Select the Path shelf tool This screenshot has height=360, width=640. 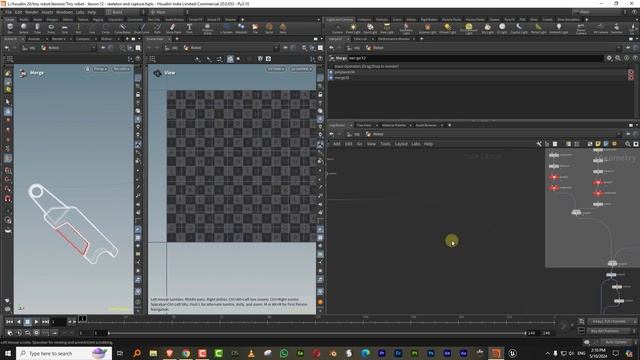[157, 28]
